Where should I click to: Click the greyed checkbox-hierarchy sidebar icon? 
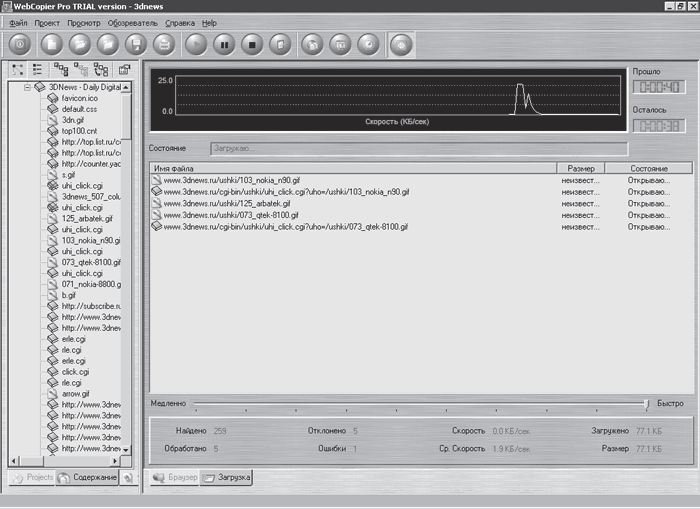tap(81, 70)
